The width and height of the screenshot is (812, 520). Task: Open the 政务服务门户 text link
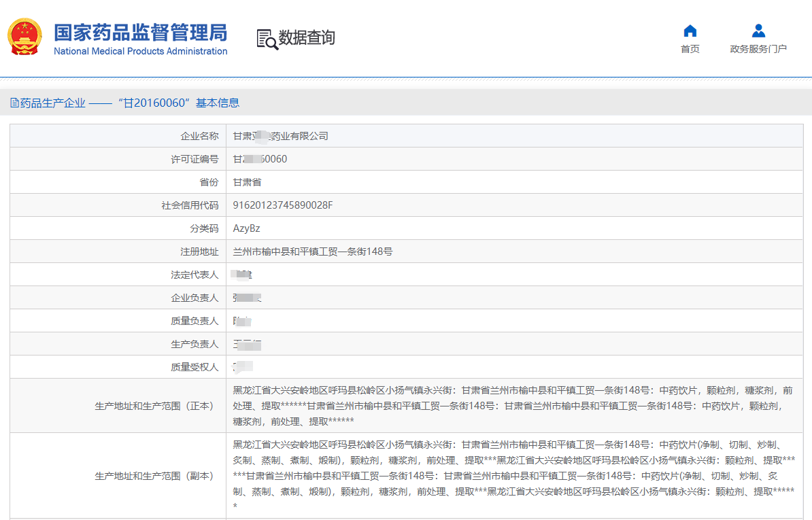(x=758, y=49)
